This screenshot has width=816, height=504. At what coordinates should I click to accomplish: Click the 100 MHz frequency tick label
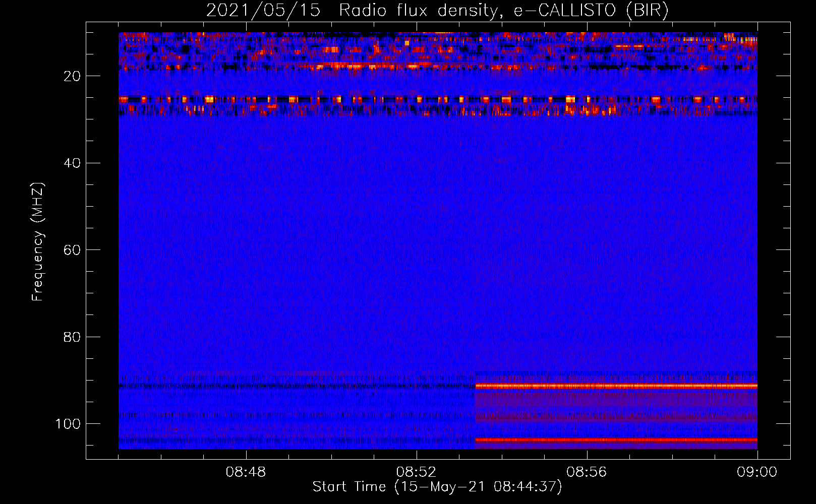click(x=68, y=424)
